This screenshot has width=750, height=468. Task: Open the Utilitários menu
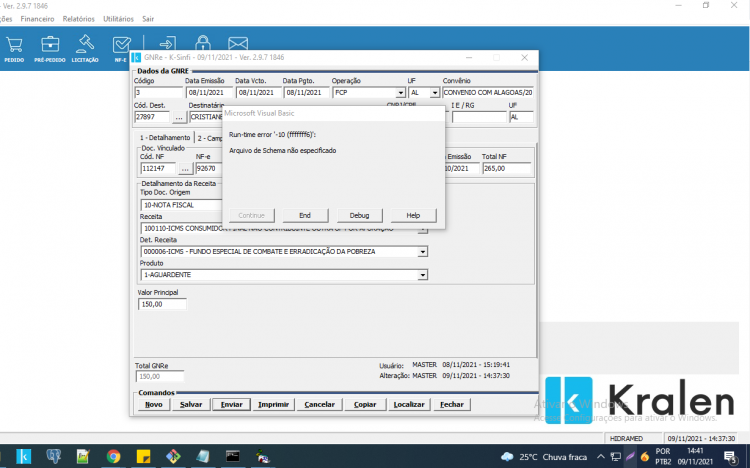pos(118,19)
